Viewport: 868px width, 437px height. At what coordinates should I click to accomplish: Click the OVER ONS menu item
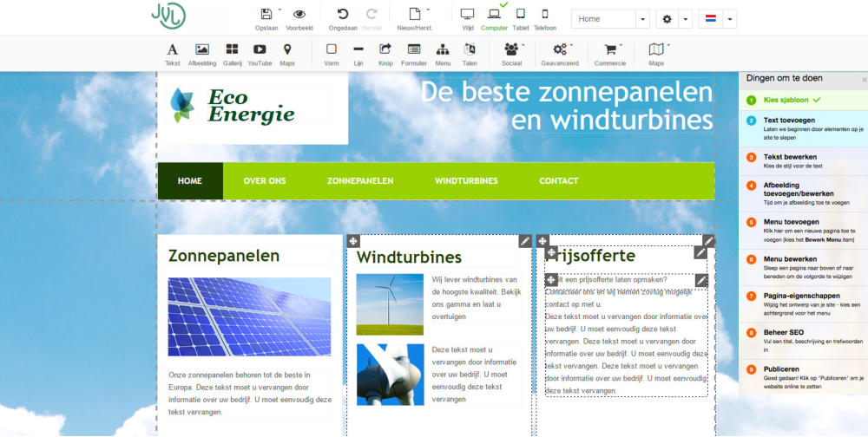[265, 181]
